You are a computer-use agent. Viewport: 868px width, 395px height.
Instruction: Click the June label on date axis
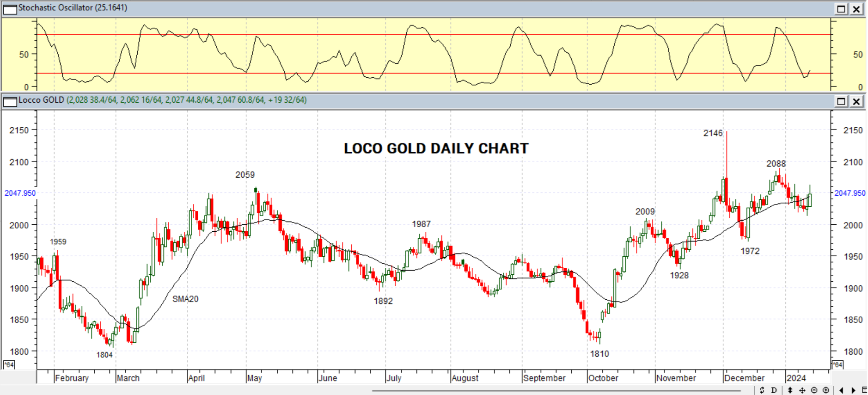(x=328, y=378)
